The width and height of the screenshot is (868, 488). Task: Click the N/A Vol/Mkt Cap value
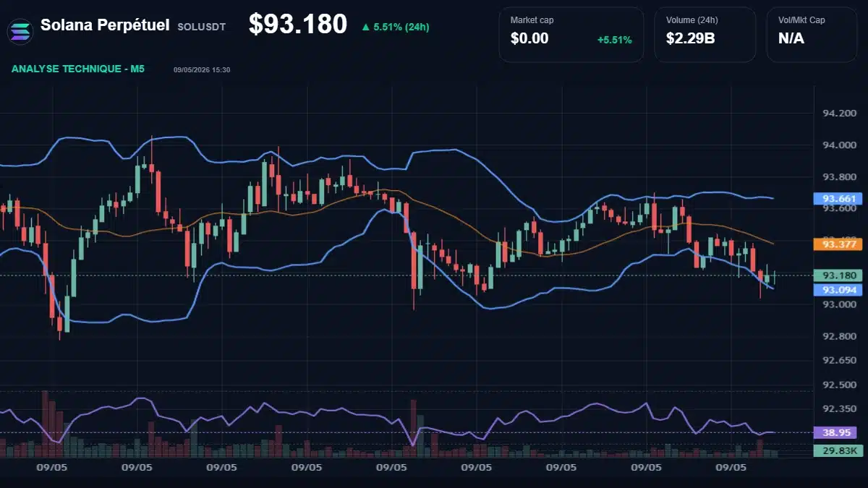(x=791, y=39)
